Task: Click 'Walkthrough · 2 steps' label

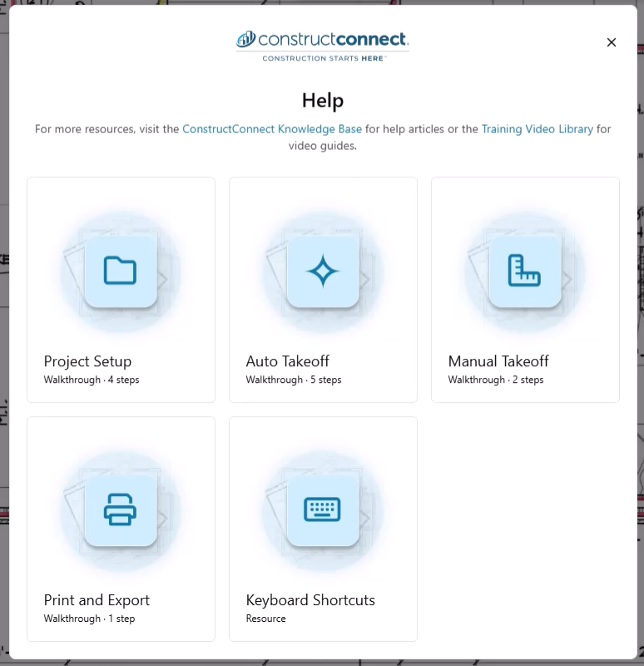Action: (x=495, y=380)
